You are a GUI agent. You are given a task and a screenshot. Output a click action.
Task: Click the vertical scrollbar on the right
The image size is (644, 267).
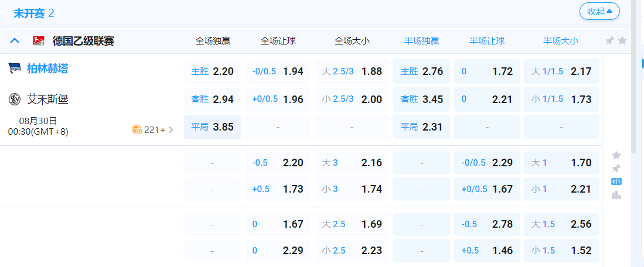pos(633,76)
